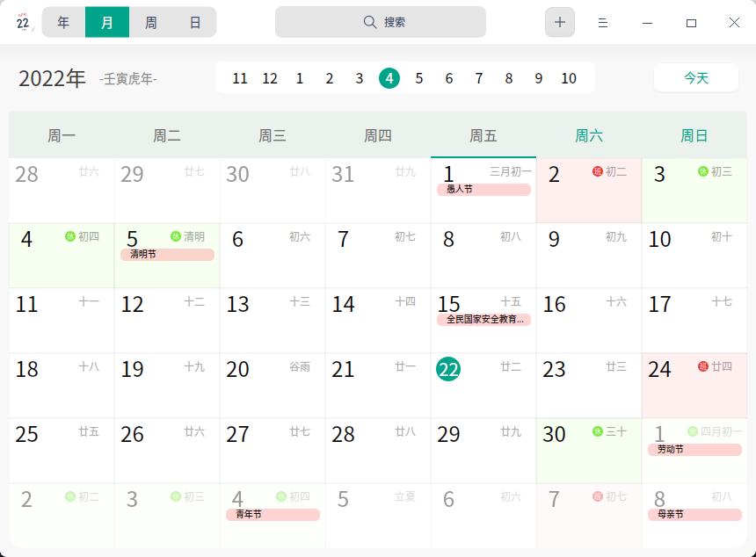The image size is (756, 557).
Task: Select today's date 22
Action: point(448,369)
